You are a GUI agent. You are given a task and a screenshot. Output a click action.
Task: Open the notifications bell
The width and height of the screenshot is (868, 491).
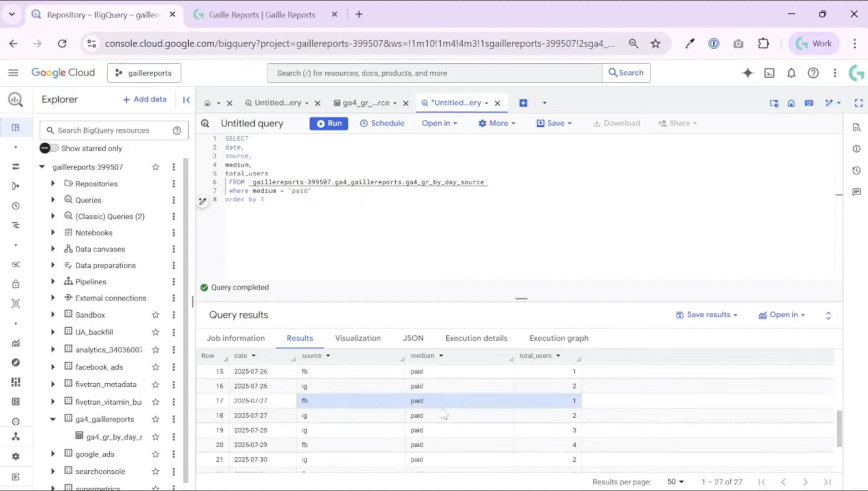coord(792,73)
